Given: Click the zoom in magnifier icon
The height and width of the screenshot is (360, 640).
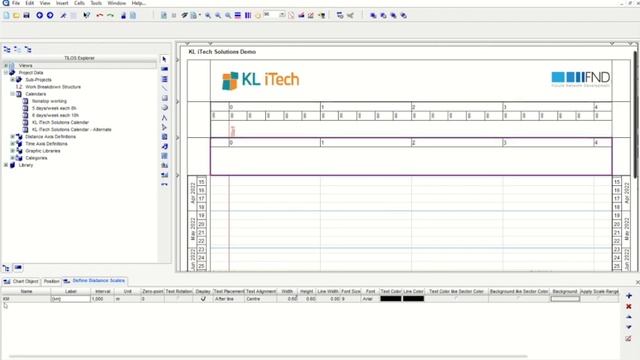Looking at the screenshot, I should (x=208, y=16).
